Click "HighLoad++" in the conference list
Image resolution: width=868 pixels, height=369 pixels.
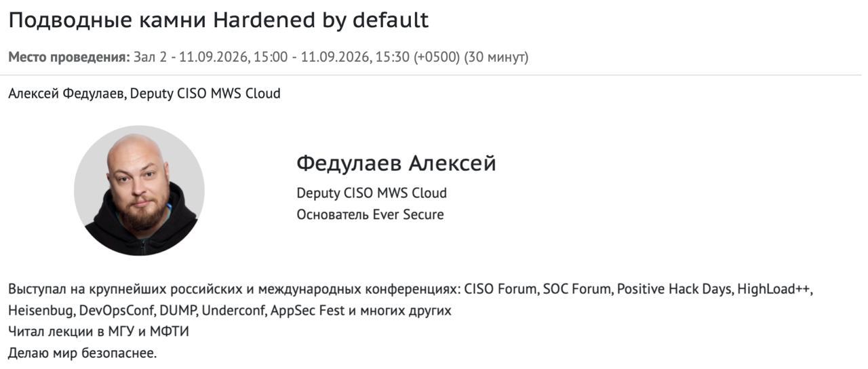774,290
